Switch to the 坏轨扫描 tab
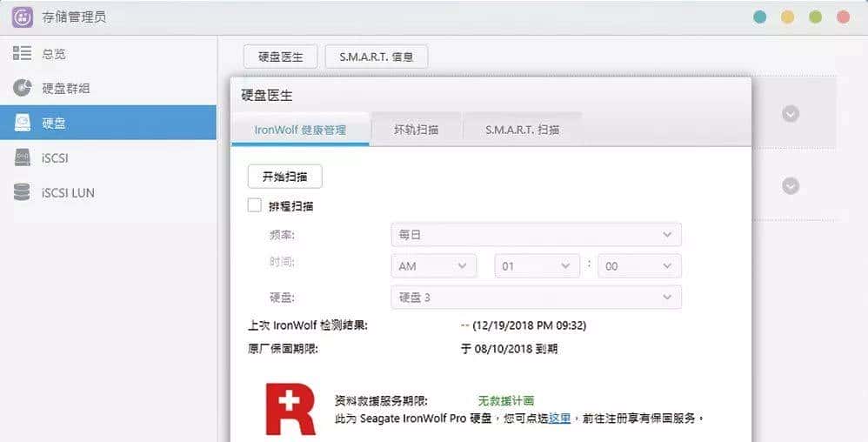The image size is (868, 442). (416, 130)
